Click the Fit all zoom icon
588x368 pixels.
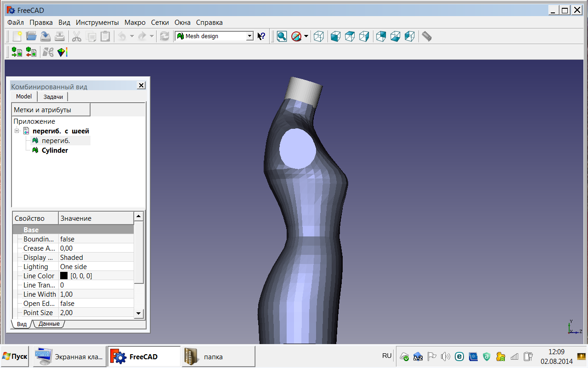tap(282, 36)
